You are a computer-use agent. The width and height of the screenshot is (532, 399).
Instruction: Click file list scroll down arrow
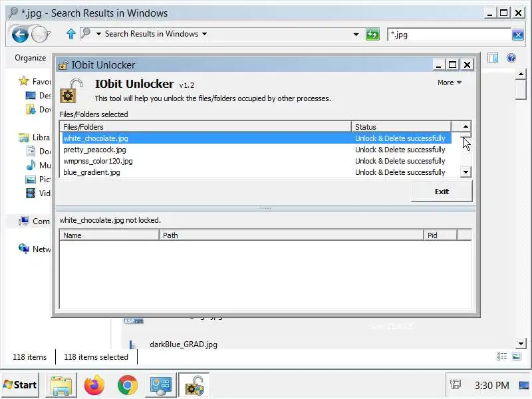[465, 172]
